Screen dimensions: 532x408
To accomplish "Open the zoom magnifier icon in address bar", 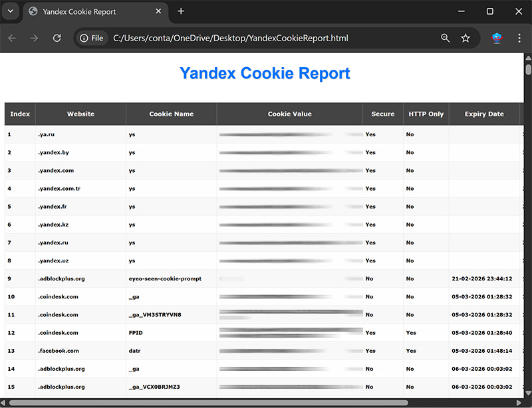I will click(x=445, y=39).
